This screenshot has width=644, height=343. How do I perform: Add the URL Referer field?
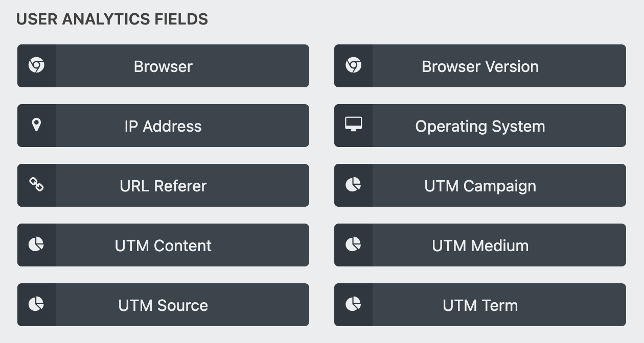[163, 185]
